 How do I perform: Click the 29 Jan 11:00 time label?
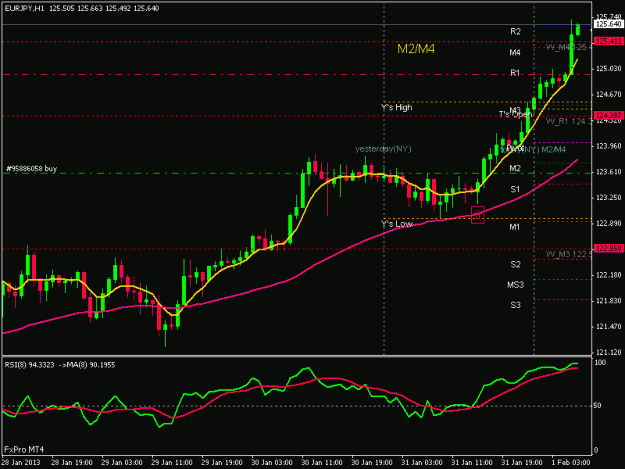coord(172,463)
